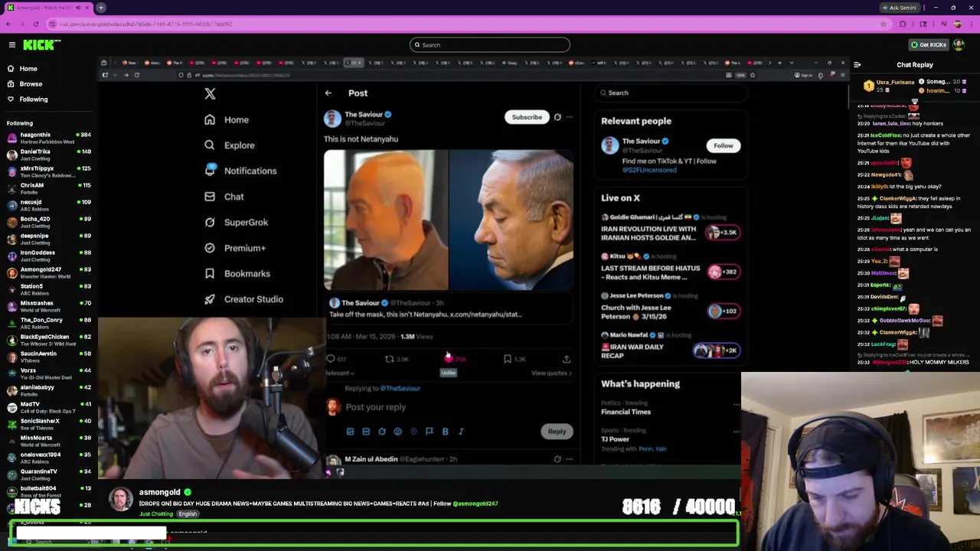Open Financial Times trending topic
This screenshot has height=551, width=980.
(626, 412)
